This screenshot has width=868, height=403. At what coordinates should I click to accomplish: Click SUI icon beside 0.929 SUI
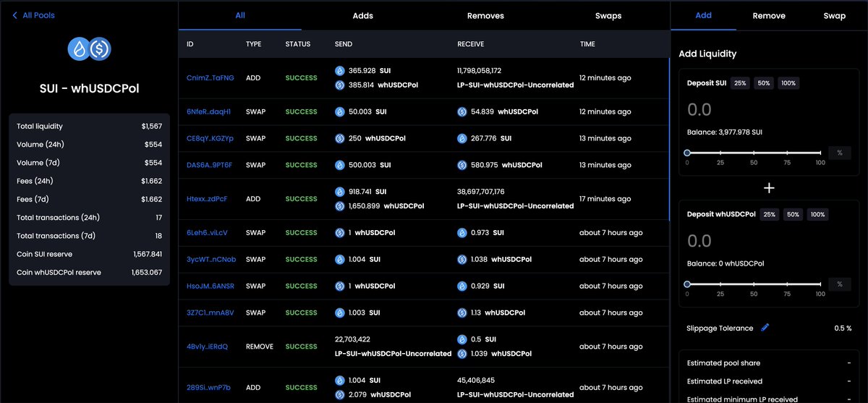[x=462, y=286]
